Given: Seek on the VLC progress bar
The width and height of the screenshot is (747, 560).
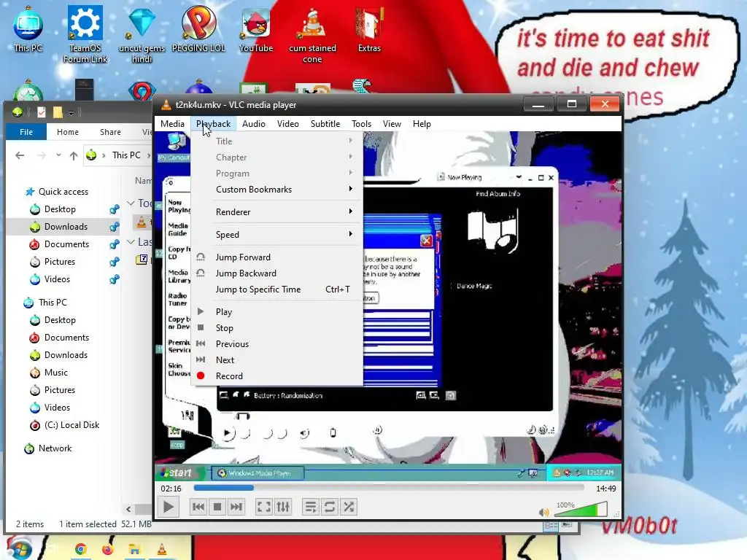Looking at the screenshot, I should pos(389,488).
